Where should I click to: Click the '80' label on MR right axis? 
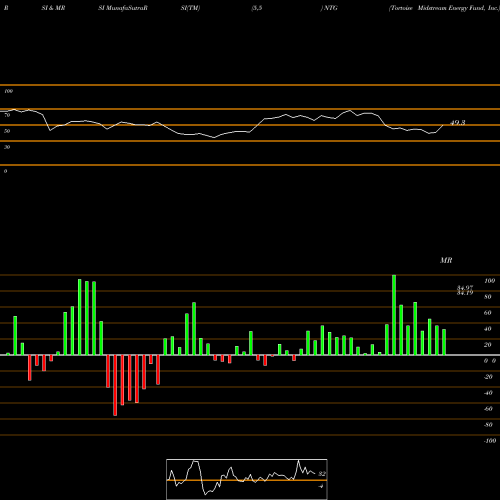click(488, 297)
